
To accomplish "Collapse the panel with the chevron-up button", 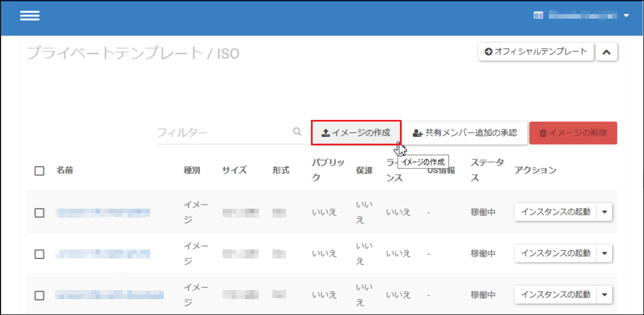I will coord(607,52).
